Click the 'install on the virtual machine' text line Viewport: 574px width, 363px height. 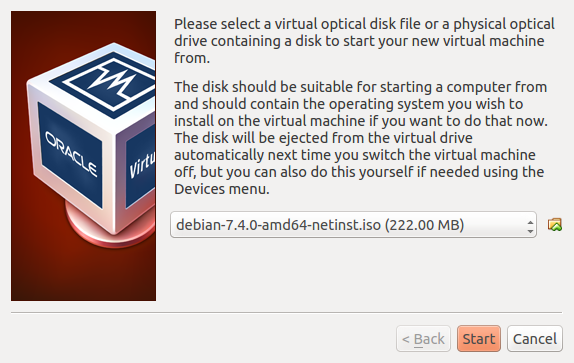361,121
